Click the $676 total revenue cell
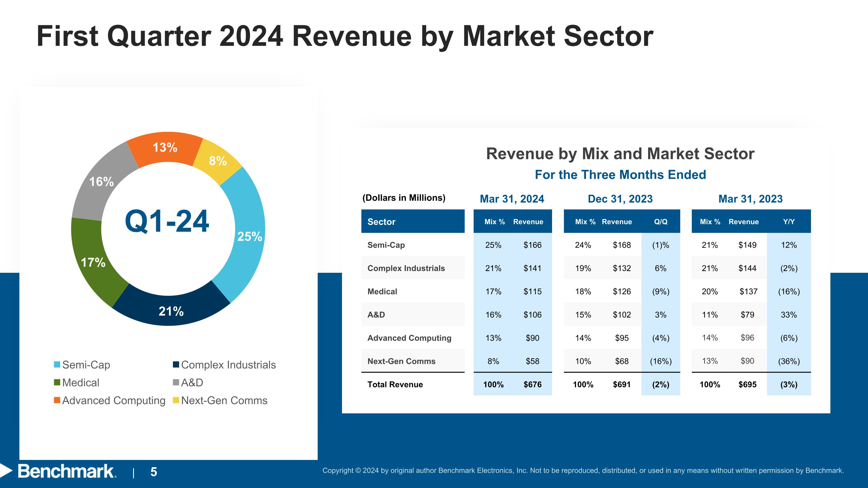This screenshot has width=868, height=488. 532,385
